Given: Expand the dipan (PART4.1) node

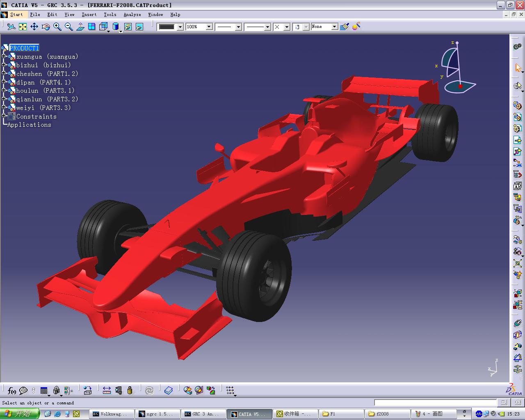Looking at the screenshot, I should click(4, 82).
